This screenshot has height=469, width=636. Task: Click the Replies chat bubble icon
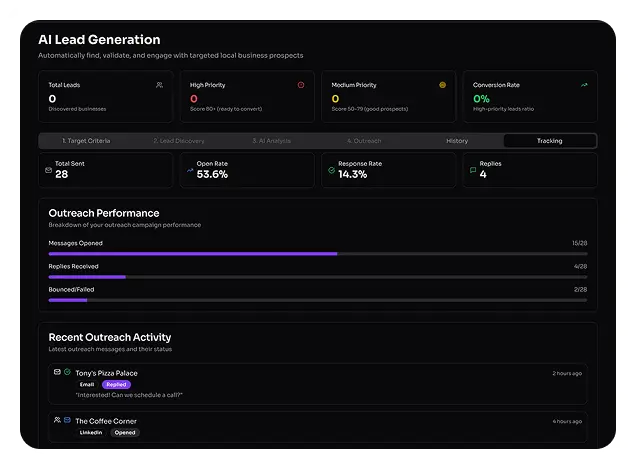473,170
